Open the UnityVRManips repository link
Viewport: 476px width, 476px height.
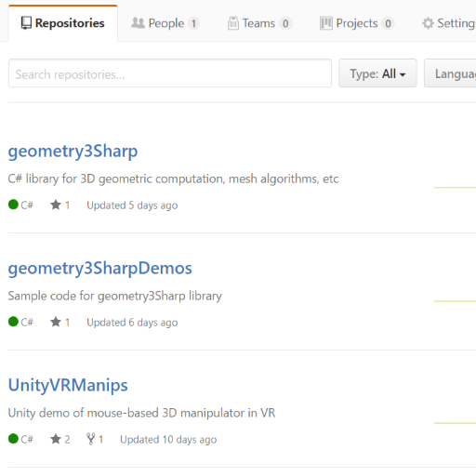tap(68, 386)
